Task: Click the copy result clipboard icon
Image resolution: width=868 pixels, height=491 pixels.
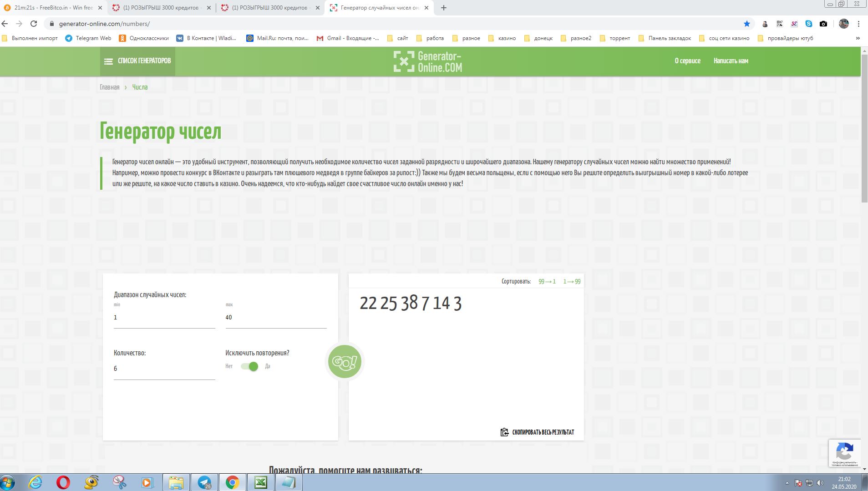Action: point(504,432)
